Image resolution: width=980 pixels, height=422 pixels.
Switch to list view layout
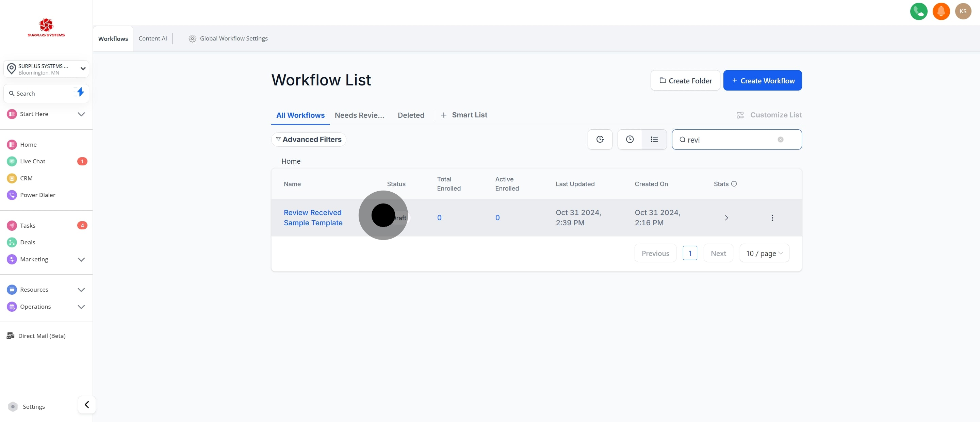[x=654, y=140]
